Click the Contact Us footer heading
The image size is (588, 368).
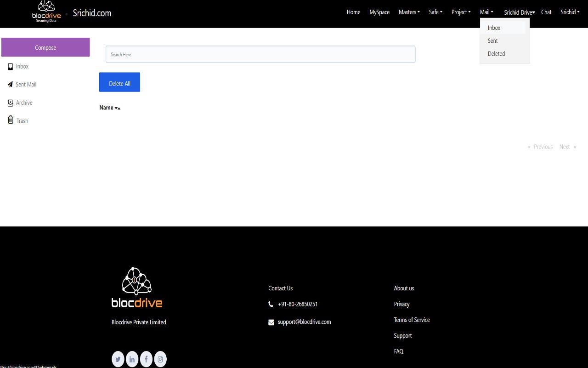coord(280,288)
